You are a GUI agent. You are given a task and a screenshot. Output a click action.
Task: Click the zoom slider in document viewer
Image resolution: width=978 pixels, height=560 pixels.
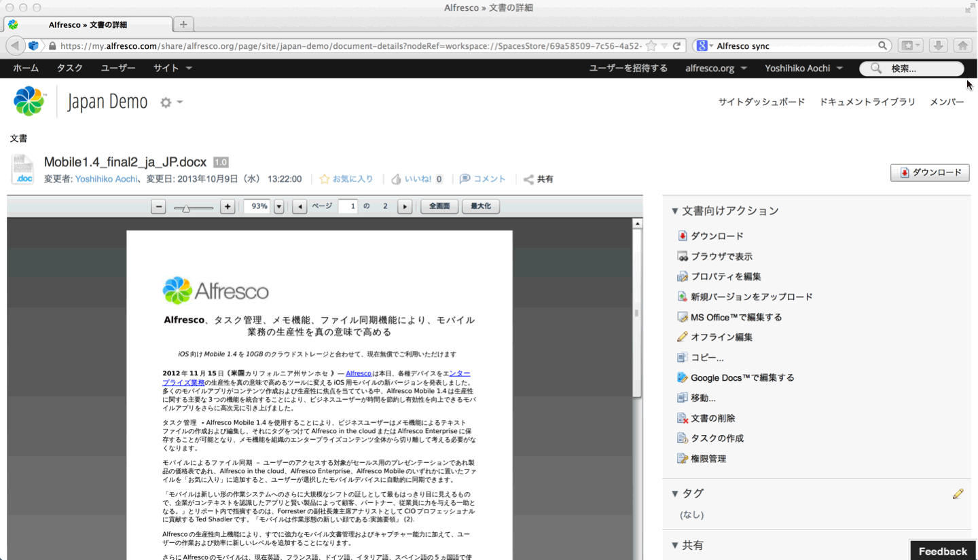193,207
